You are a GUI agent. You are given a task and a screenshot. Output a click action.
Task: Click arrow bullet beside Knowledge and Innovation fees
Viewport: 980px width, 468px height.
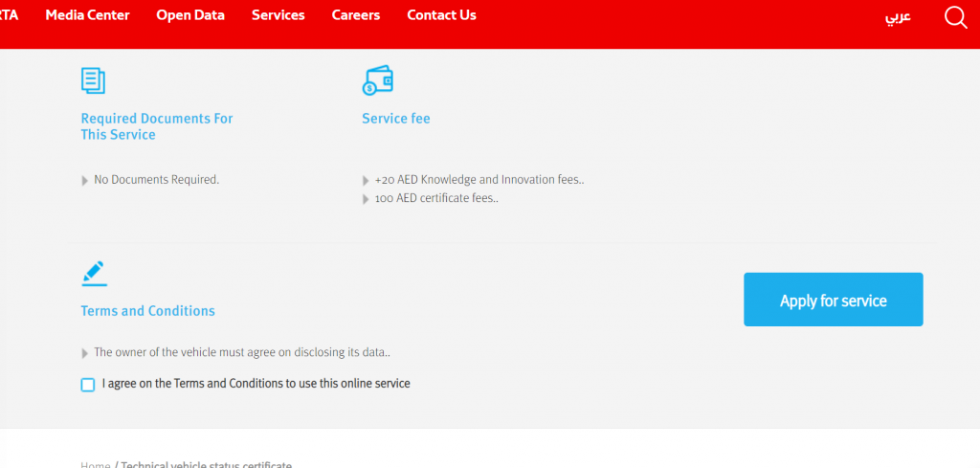(367, 180)
